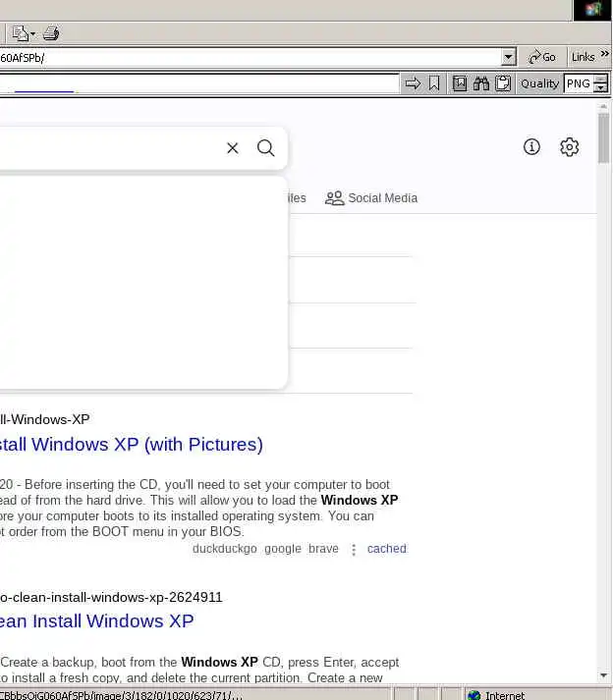
Task: Click the bookmark ribbon icon
Action: coord(434,83)
